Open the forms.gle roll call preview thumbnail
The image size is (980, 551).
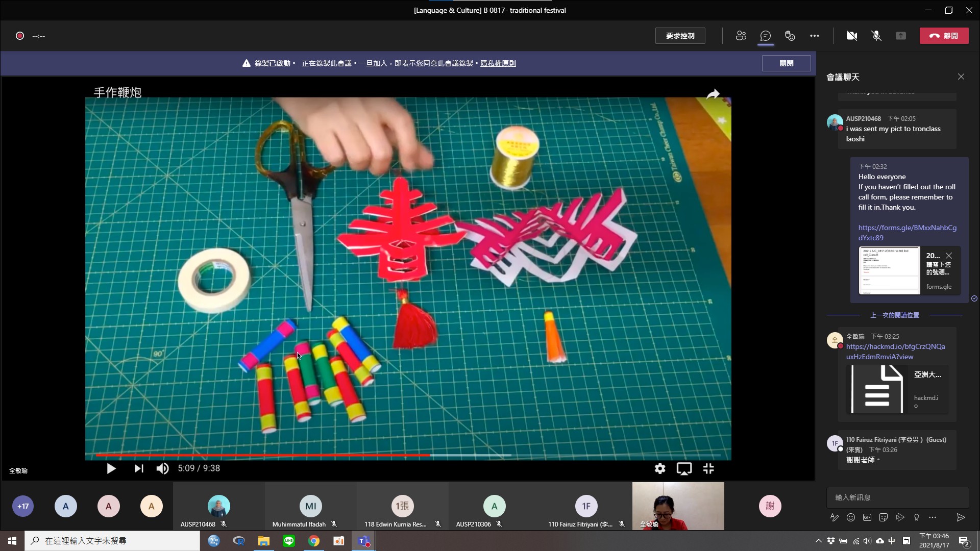tap(889, 271)
